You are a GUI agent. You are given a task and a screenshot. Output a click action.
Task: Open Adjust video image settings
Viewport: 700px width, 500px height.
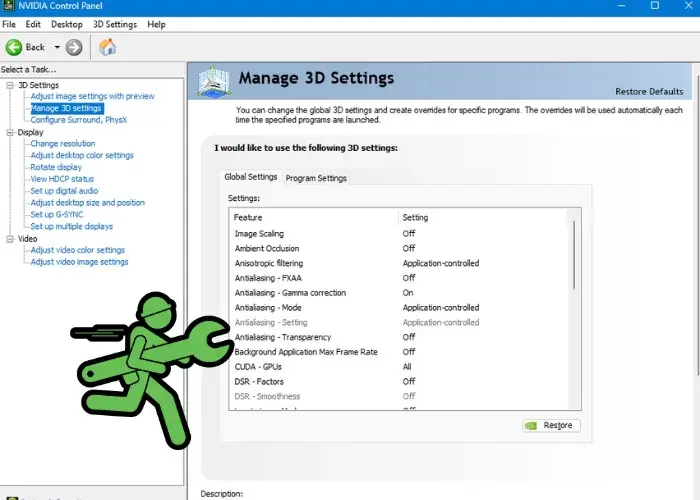(79, 262)
